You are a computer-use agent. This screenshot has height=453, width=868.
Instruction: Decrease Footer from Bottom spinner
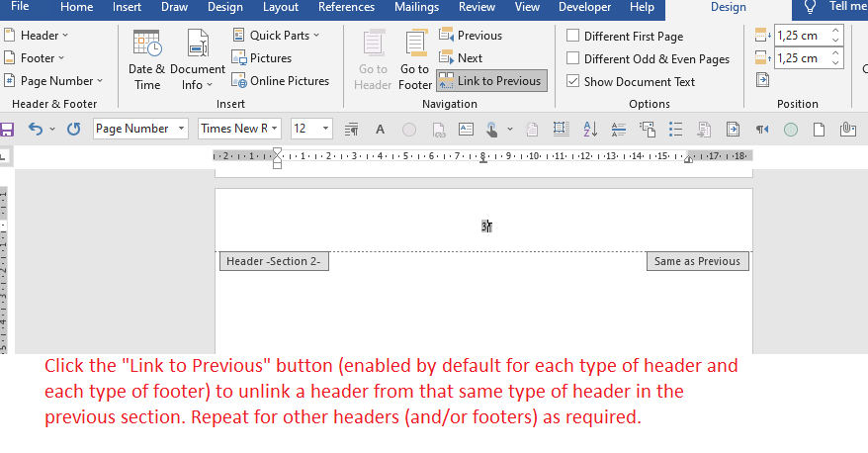pos(836,63)
